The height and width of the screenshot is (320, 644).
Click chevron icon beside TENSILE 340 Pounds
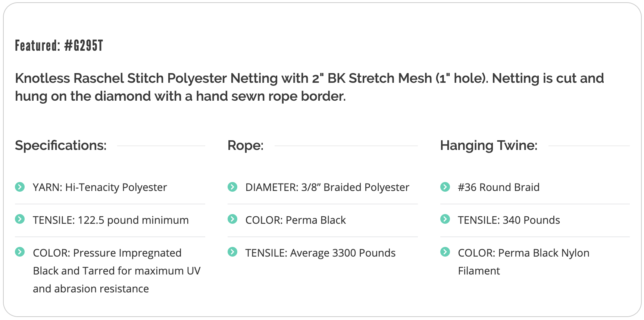(445, 219)
